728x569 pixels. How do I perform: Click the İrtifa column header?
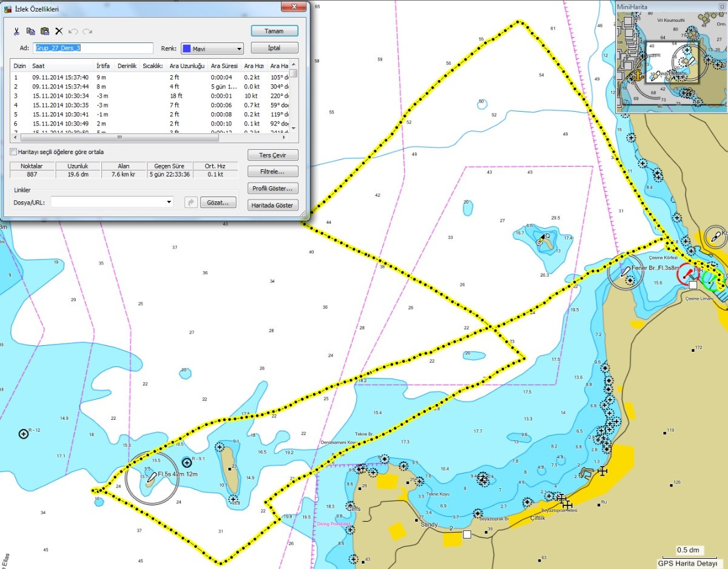(105, 66)
